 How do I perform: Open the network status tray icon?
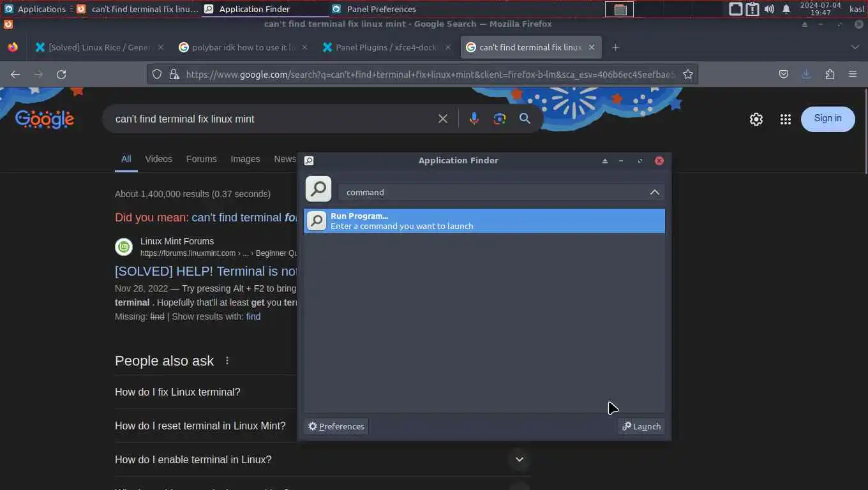coord(735,9)
